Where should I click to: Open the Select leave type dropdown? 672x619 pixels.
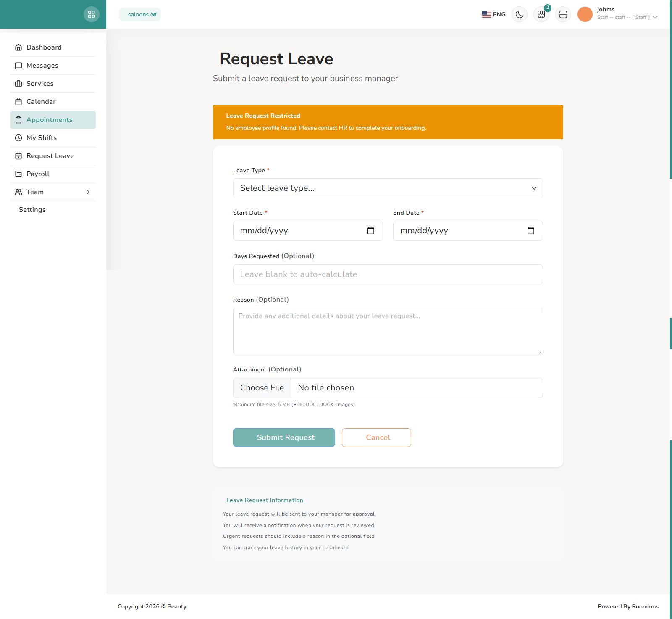pos(388,188)
